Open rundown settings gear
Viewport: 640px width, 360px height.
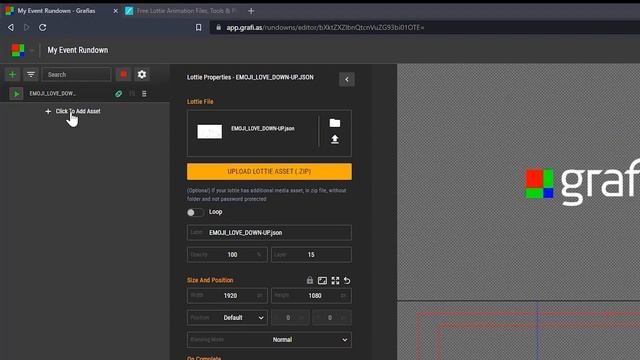pyautogui.click(x=142, y=74)
